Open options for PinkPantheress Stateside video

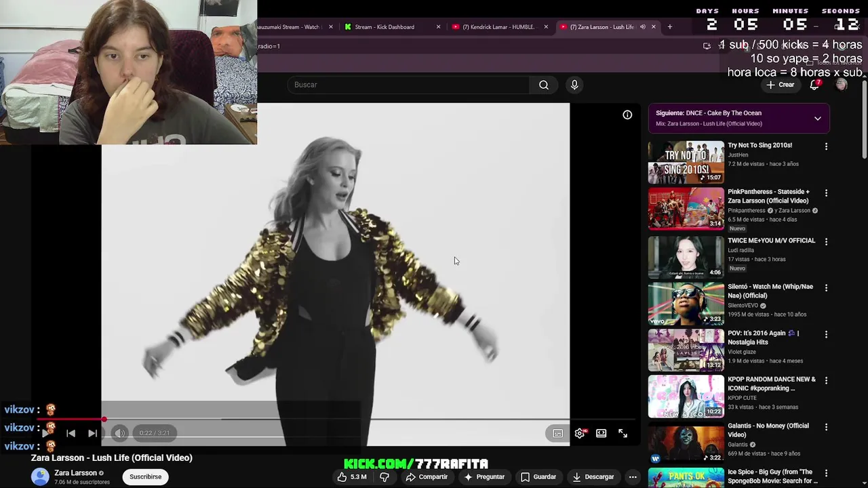826,193
